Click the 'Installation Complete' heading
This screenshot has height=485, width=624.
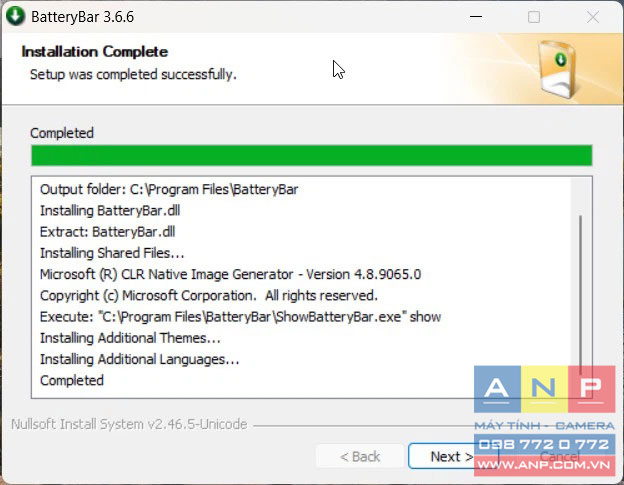(95, 52)
